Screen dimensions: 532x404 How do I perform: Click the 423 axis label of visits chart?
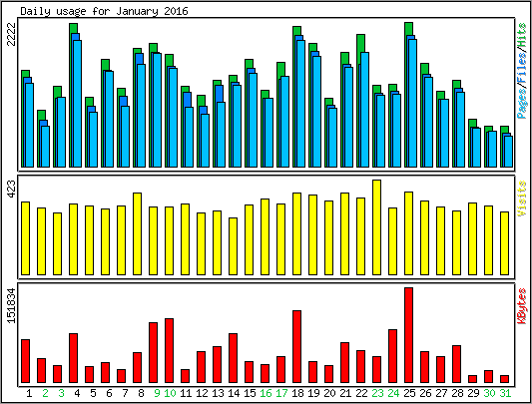pyautogui.click(x=12, y=190)
